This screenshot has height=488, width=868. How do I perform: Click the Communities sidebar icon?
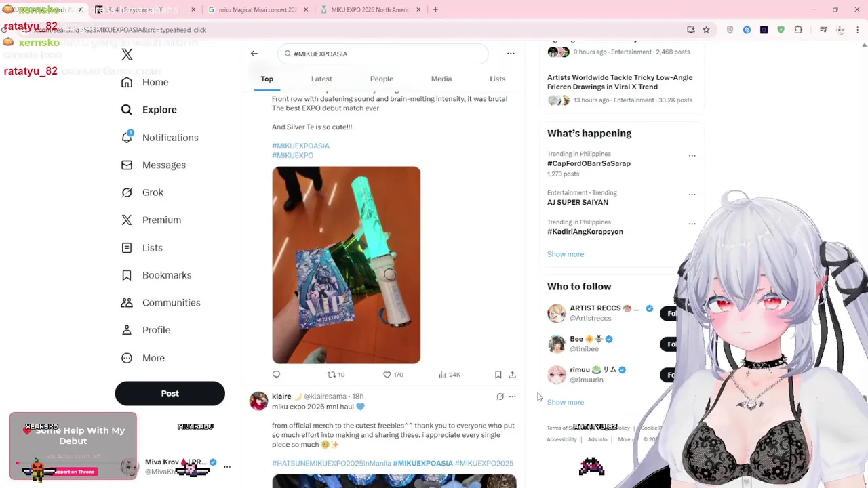pyautogui.click(x=127, y=302)
